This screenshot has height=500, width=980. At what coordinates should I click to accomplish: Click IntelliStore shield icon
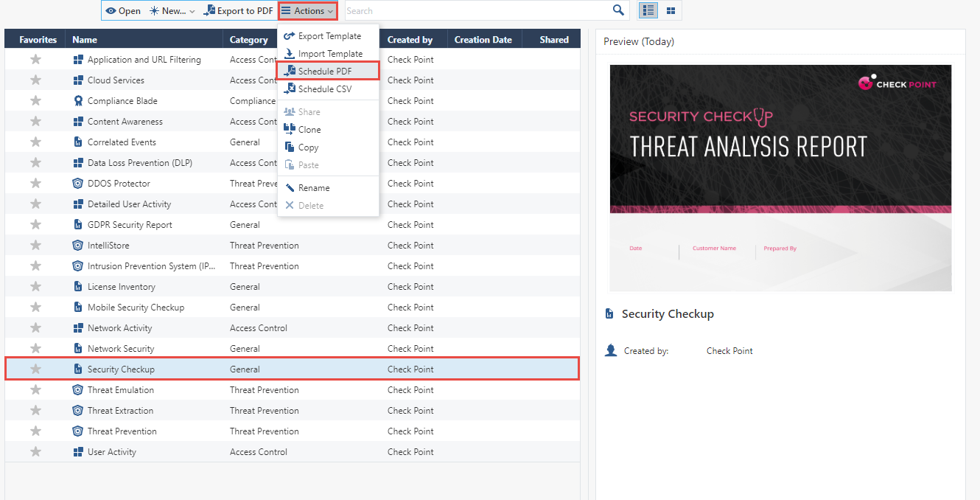[x=78, y=246]
